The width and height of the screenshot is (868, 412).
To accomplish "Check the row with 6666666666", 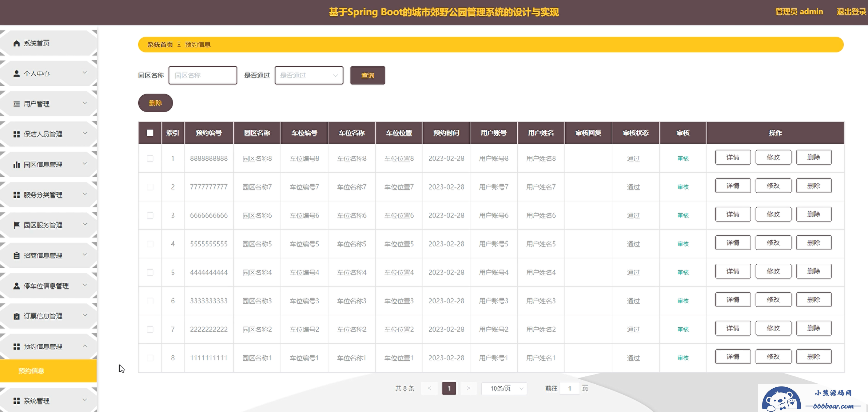I will click(150, 215).
